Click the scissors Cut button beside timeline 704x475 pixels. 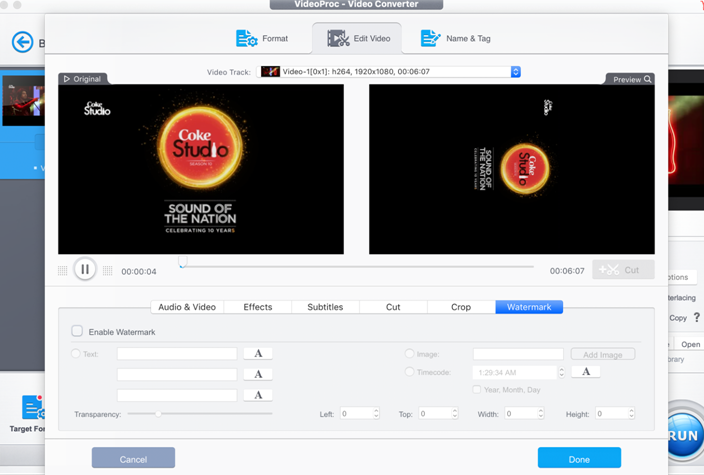(x=622, y=270)
